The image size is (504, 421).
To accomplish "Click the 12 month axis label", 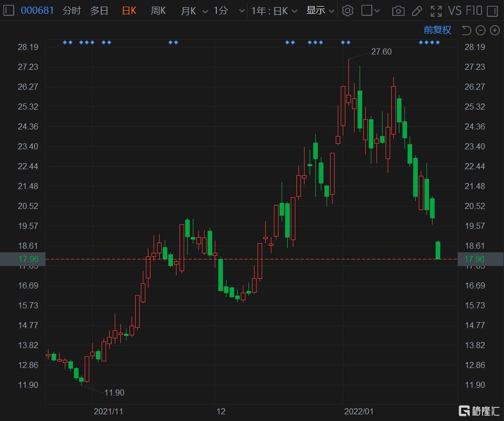I will [x=221, y=412].
